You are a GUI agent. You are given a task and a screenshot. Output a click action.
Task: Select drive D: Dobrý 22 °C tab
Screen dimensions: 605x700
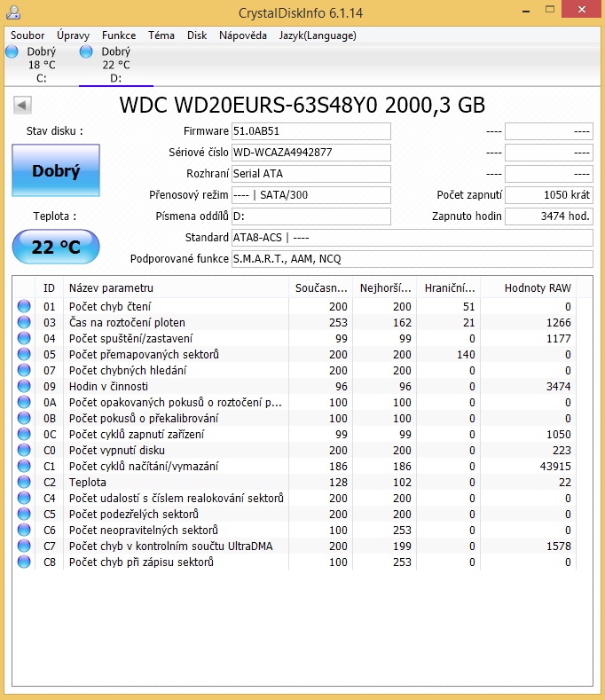116,65
